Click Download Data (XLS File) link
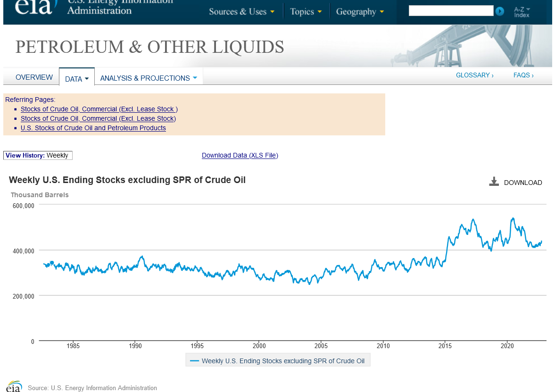 (x=240, y=156)
